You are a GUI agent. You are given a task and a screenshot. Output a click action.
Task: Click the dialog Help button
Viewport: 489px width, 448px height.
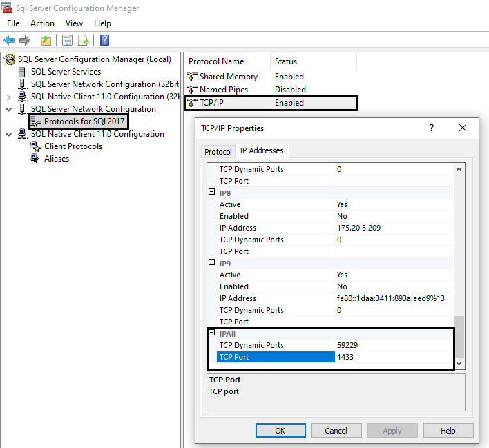448,431
